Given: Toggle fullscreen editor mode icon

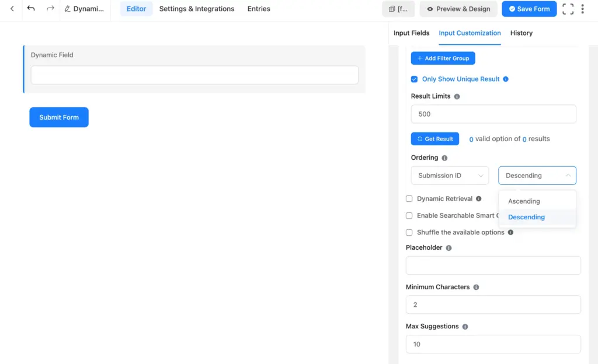Looking at the screenshot, I should coord(568,9).
